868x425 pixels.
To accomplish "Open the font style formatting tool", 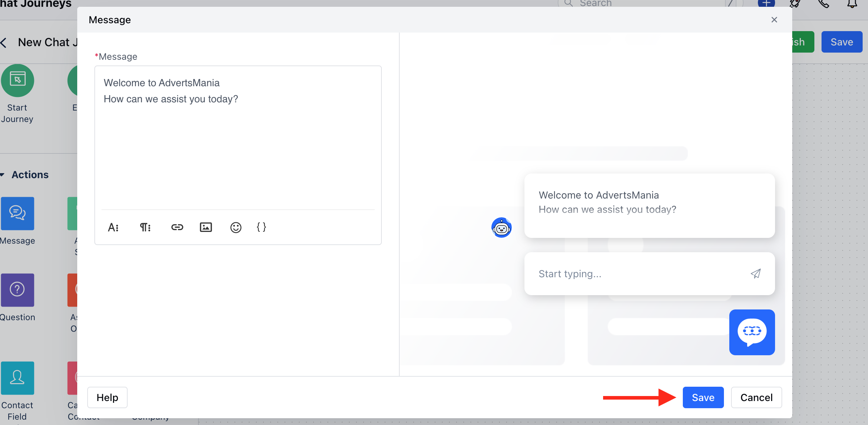I will point(113,228).
